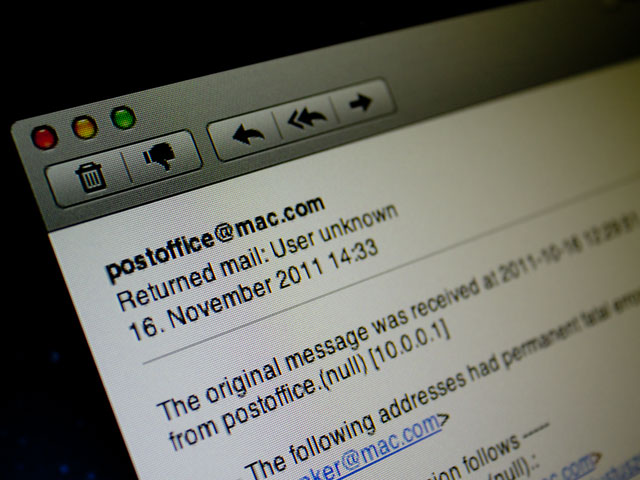Screen dimensions: 640x480
Task: Forward the message with right arrow icon
Action: point(361,102)
